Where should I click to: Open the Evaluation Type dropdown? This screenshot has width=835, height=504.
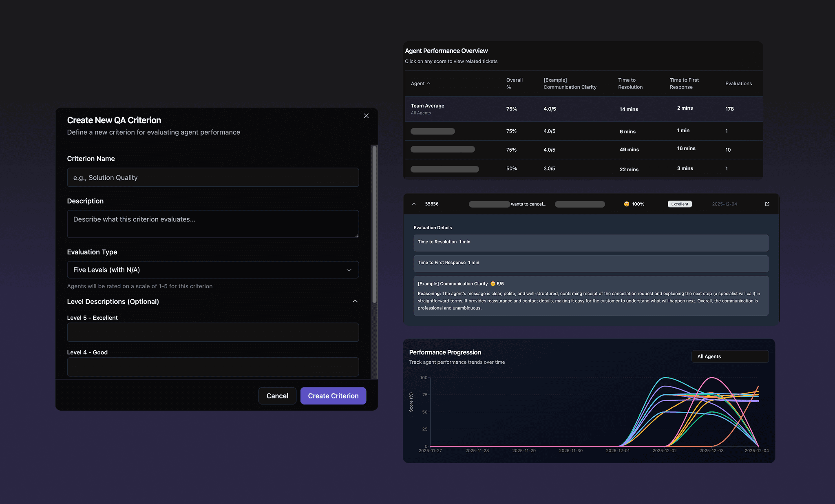click(212, 270)
